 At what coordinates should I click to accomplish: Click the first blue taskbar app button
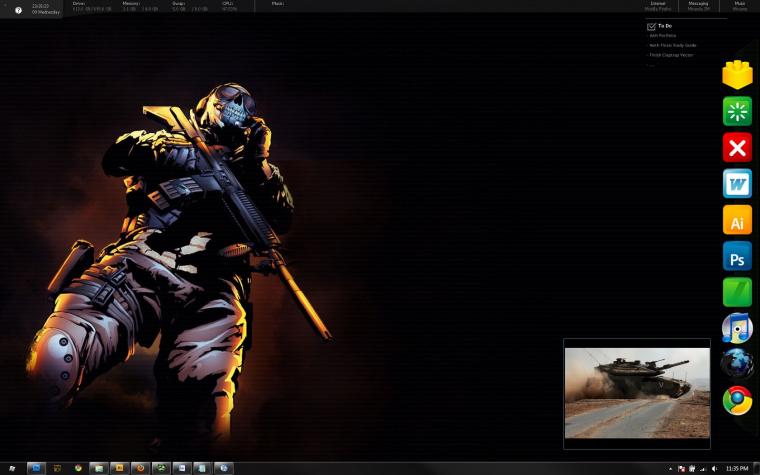coord(36,468)
